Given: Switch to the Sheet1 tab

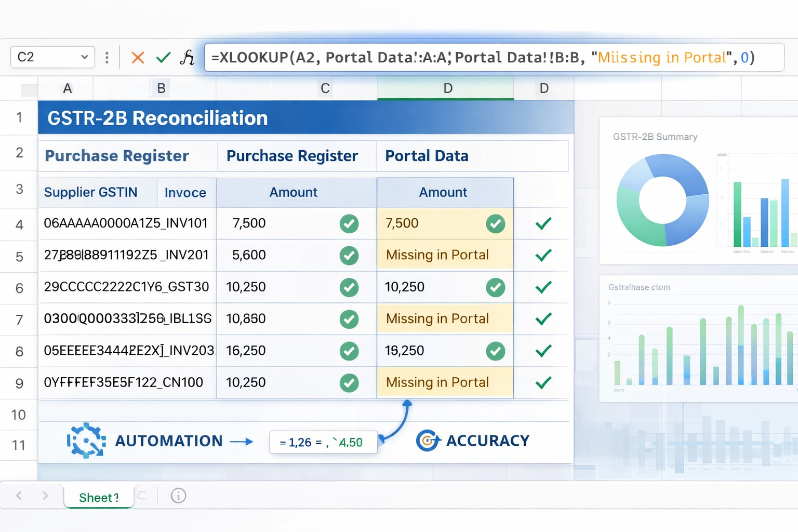Looking at the screenshot, I should pos(98,497).
